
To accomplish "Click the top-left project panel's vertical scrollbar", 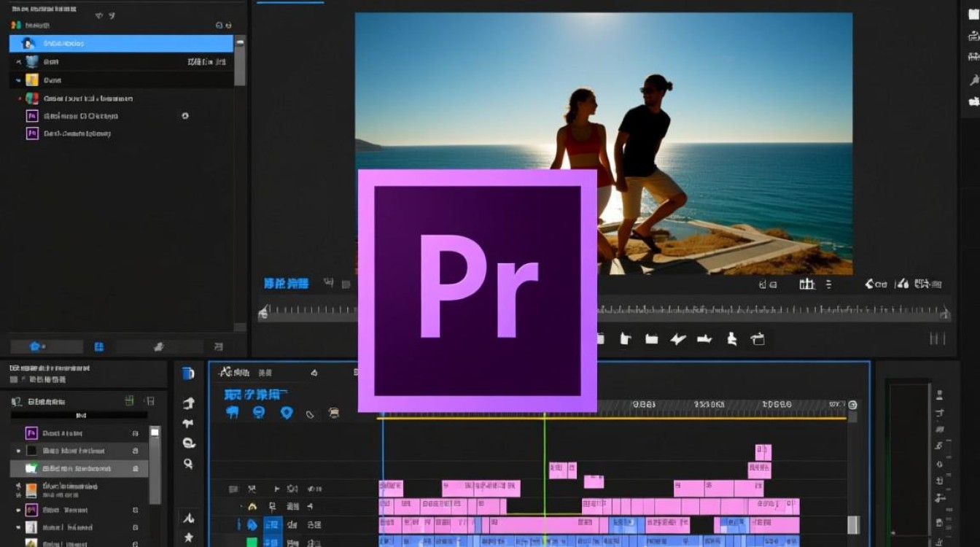I will point(240,62).
